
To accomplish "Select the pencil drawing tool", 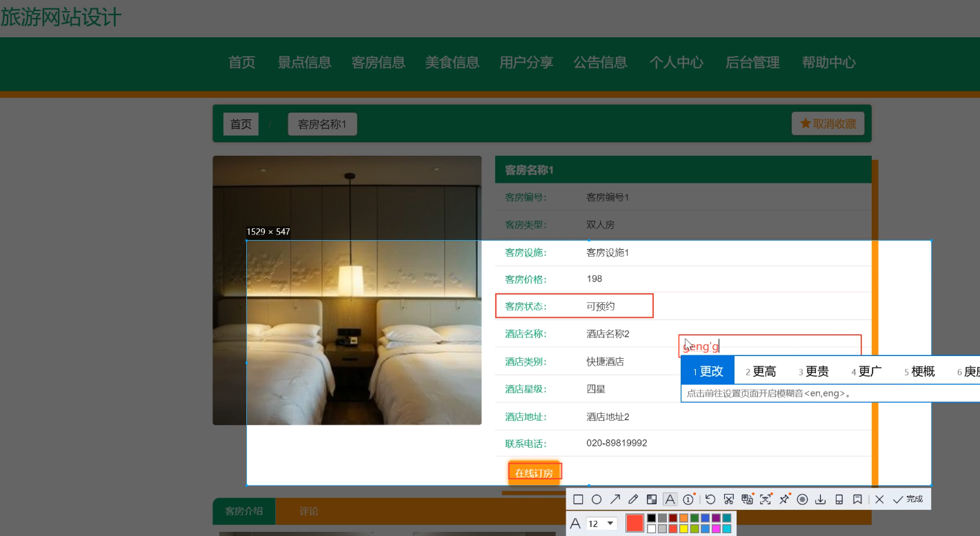I will pos(633,499).
